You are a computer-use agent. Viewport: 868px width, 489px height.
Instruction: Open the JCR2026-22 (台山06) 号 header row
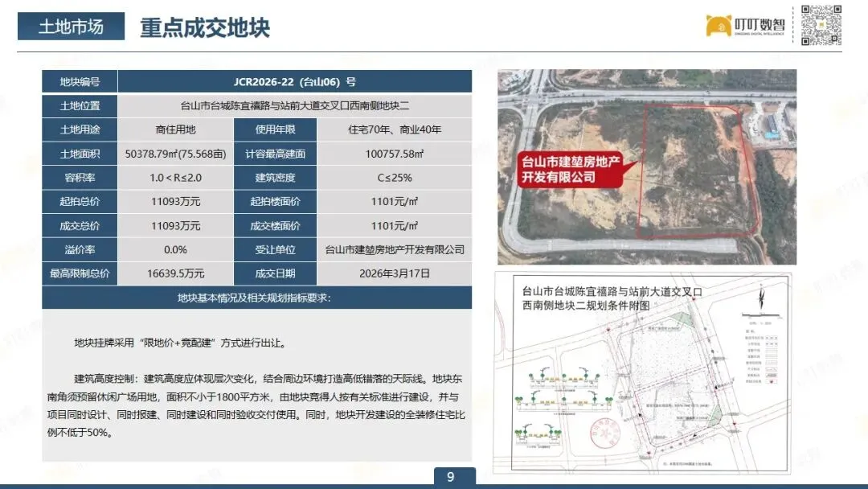point(295,81)
